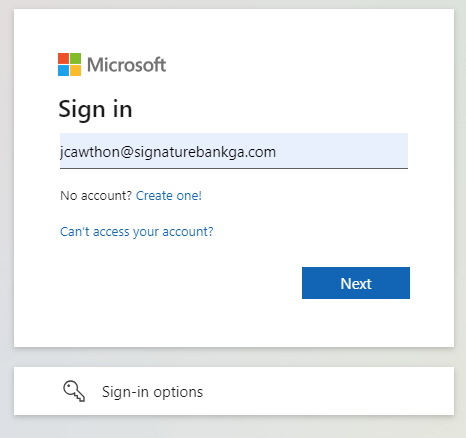Click the Sign in heading
The width and height of the screenshot is (466, 438).
coord(96,110)
